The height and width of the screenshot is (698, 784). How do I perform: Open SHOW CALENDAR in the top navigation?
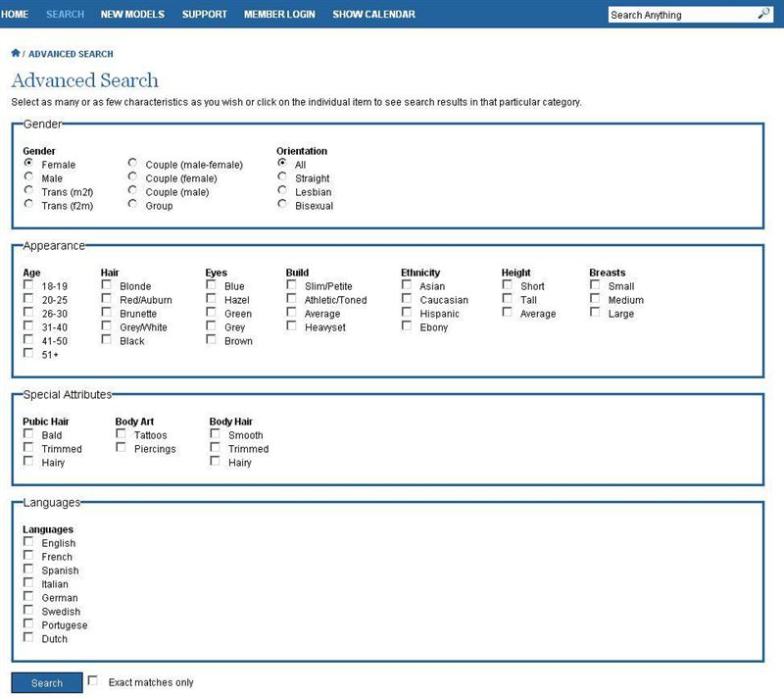point(374,14)
